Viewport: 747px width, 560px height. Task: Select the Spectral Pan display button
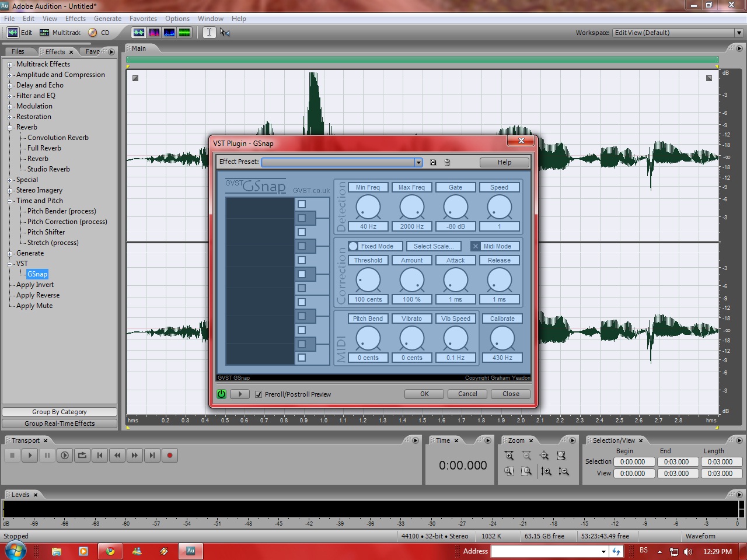(169, 33)
